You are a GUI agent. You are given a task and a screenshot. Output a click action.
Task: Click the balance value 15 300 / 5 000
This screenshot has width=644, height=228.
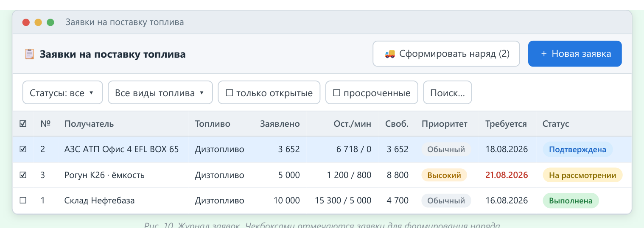pyautogui.click(x=343, y=200)
